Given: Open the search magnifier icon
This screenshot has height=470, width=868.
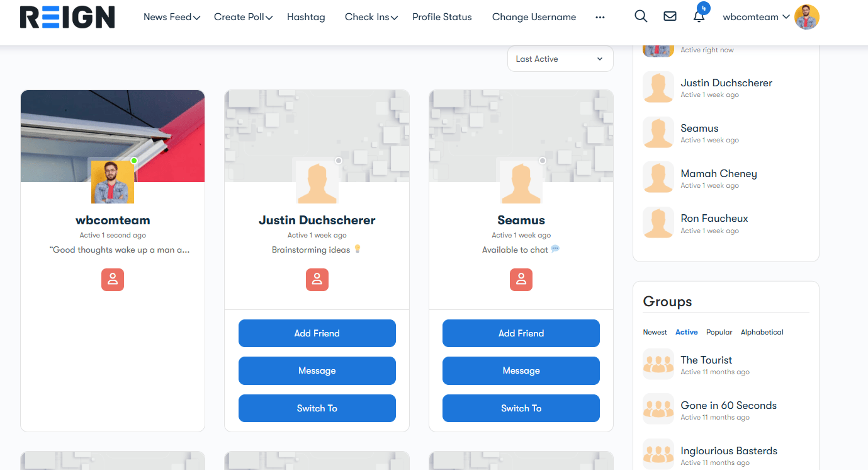Looking at the screenshot, I should coord(641,17).
